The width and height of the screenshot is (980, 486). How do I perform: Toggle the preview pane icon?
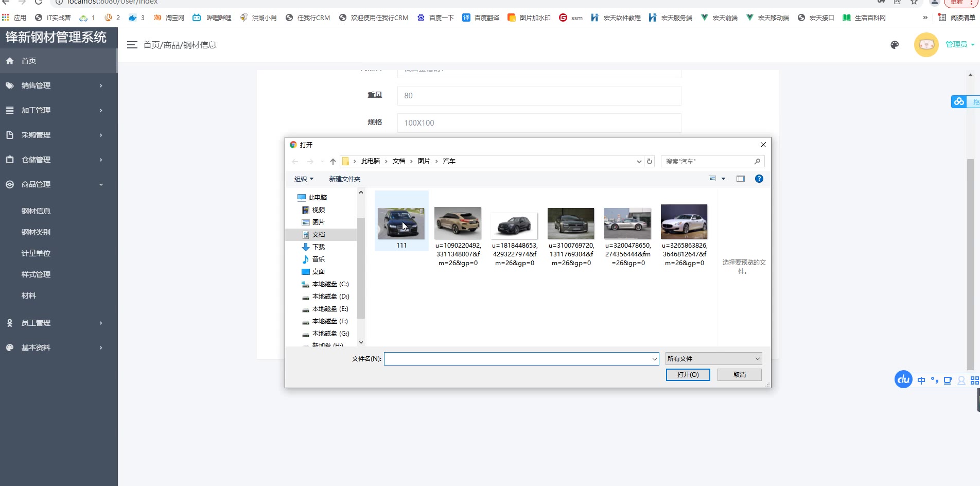(741, 179)
